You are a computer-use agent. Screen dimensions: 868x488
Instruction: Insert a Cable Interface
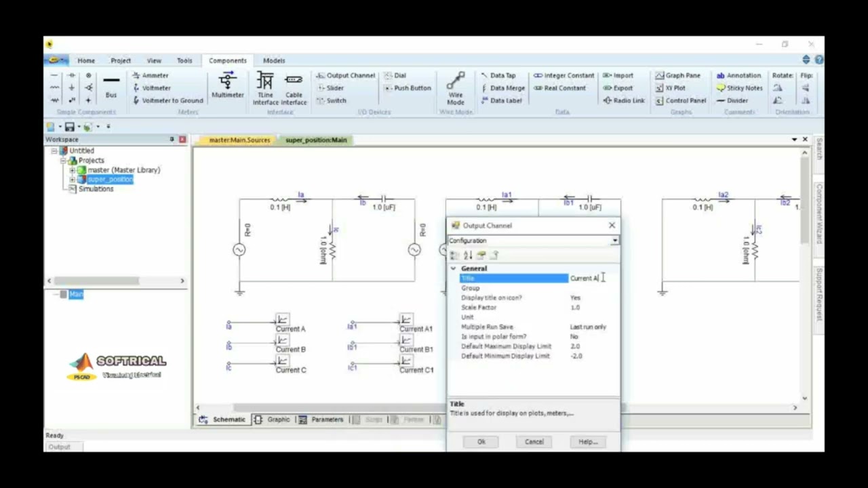pyautogui.click(x=294, y=88)
